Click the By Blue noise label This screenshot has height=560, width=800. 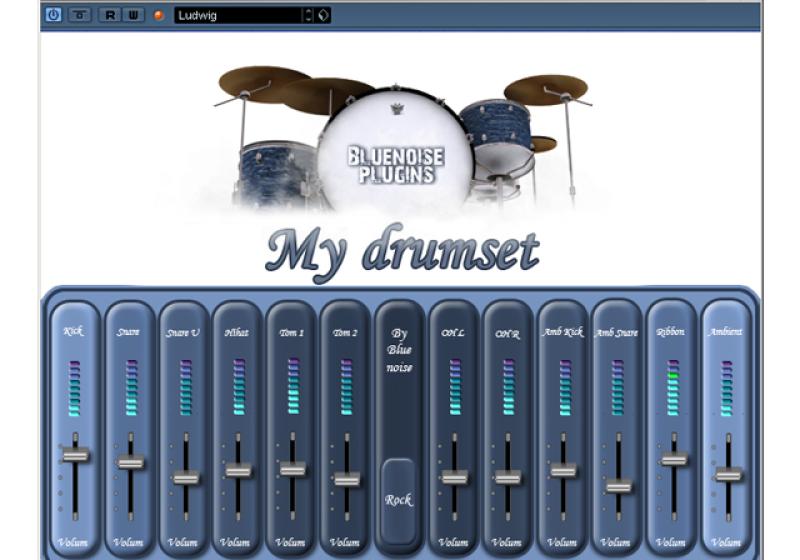pyautogui.click(x=399, y=352)
